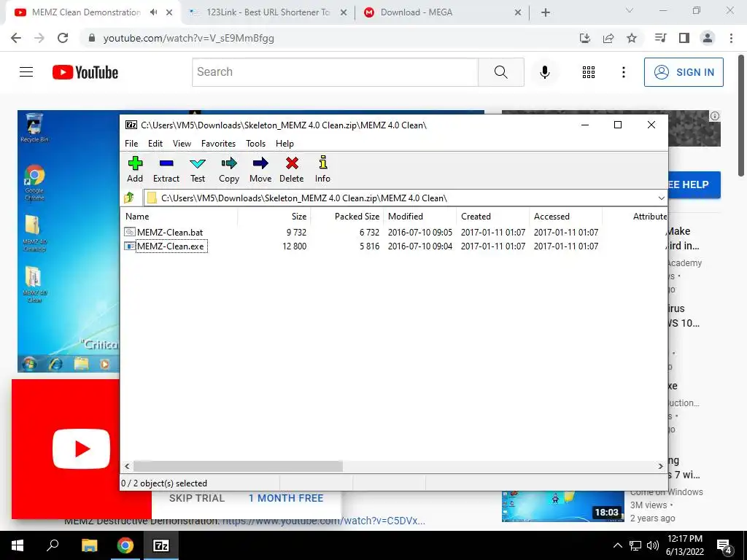The width and height of the screenshot is (747, 560).
Task: Open the Chrome profile avatar
Action: 708,38
